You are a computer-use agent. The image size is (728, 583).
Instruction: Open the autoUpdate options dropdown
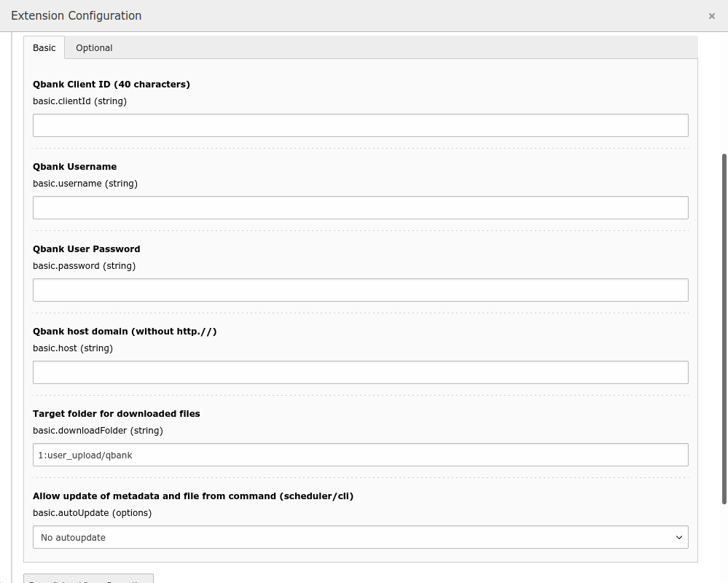360,537
